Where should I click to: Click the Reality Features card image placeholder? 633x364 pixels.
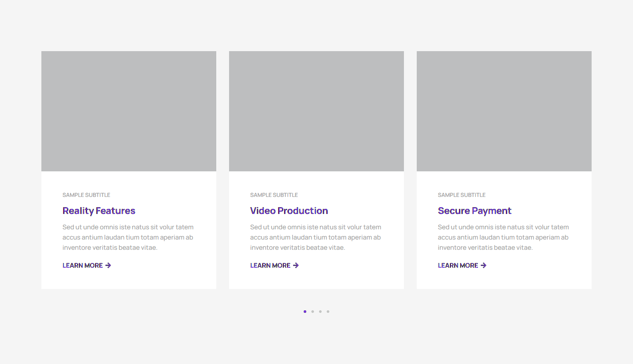pyautogui.click(x=129, y=111)
